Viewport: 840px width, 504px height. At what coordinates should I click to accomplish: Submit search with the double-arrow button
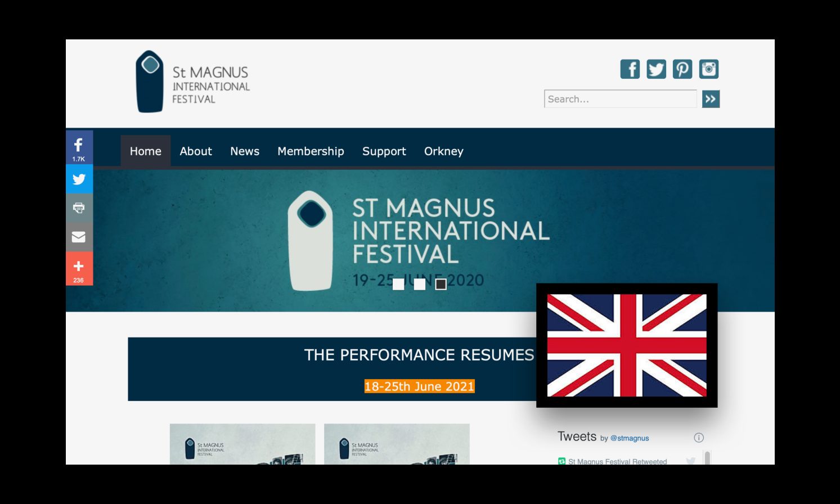tap(711, 99)
